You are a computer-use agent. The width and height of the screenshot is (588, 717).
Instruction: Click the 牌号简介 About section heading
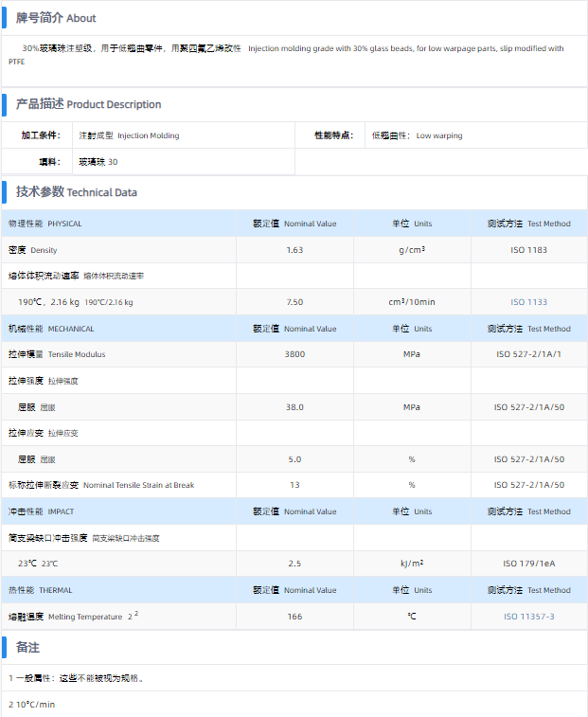(x=56, y=18)
